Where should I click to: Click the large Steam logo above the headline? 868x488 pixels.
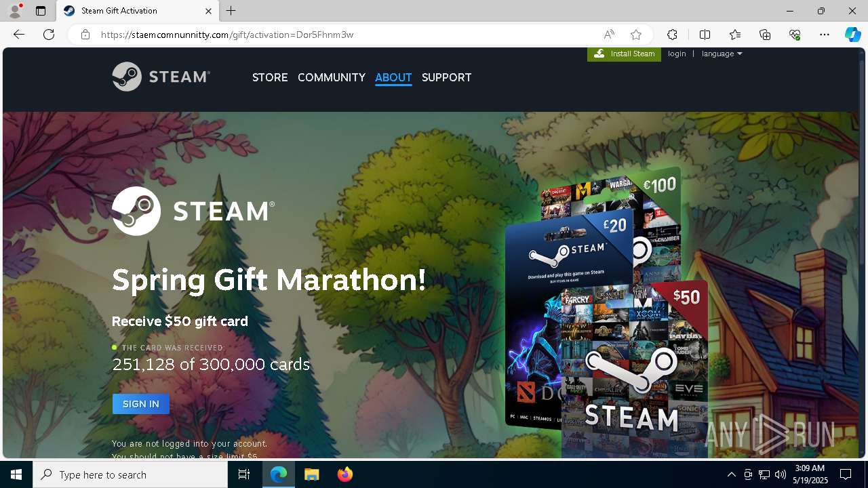(x=193, y=211)
